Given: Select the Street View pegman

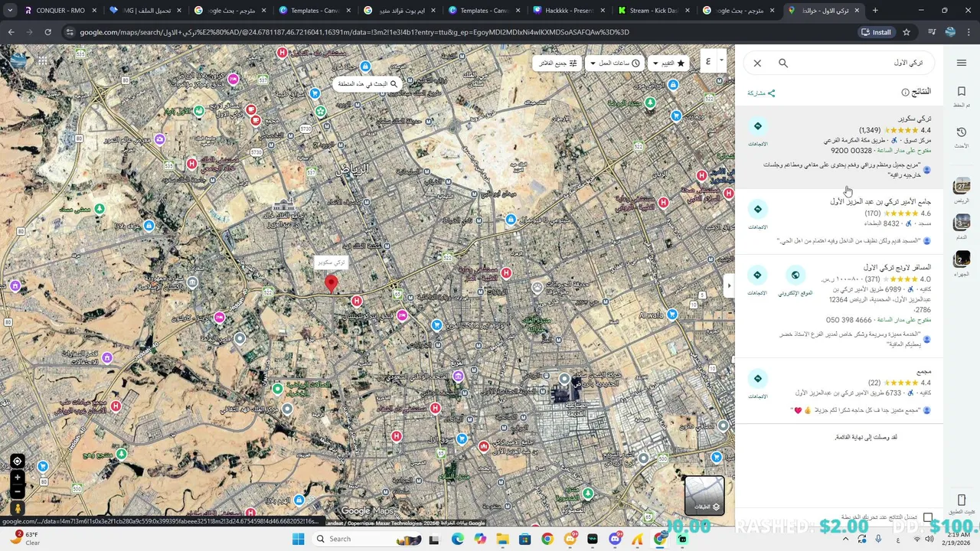Looking at the screenshot, I should coord(17,508).
